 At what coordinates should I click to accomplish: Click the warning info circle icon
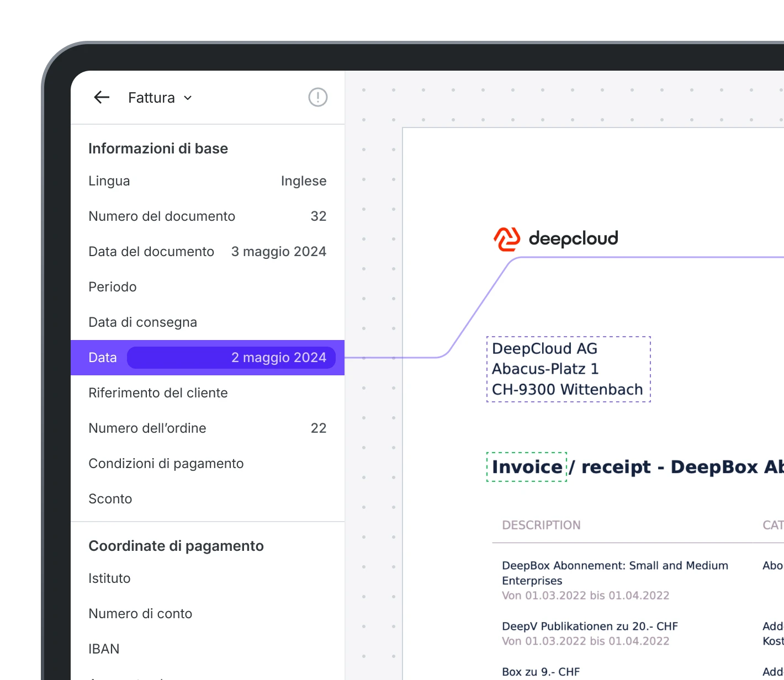317,97
